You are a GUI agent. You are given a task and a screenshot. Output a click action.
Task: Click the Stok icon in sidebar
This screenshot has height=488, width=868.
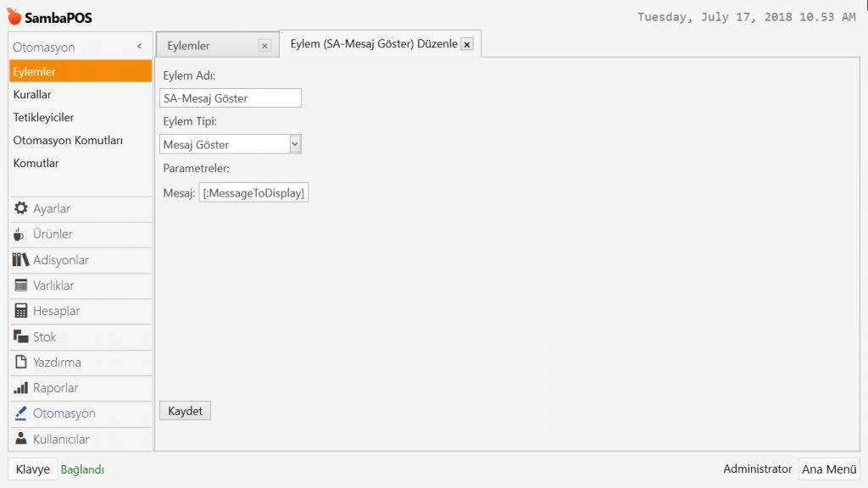click(x=21, y=336)
